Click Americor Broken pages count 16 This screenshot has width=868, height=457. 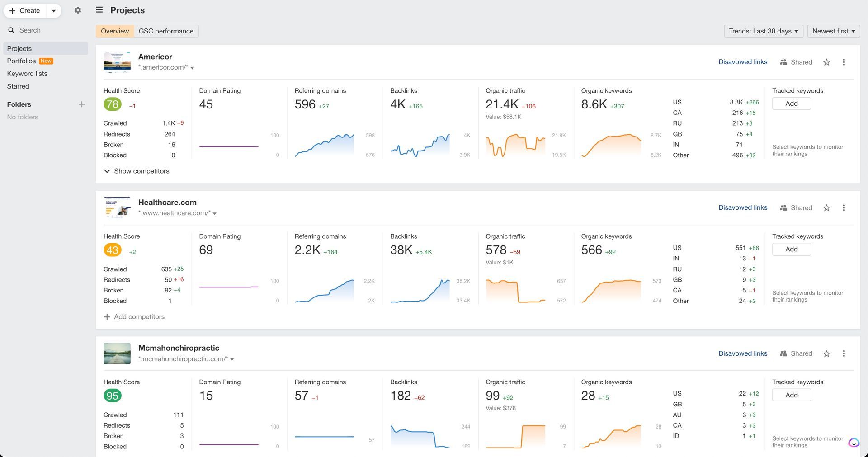click(171, 145)
